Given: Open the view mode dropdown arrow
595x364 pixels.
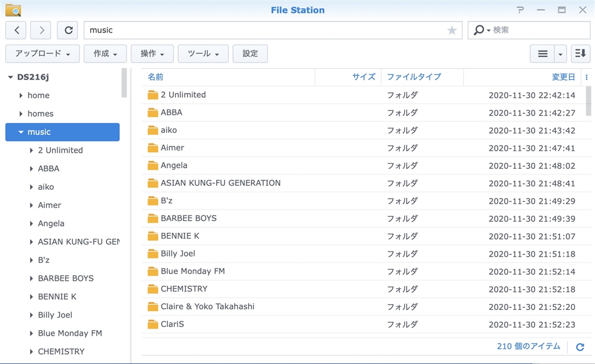Looking at the screenshot, I should click(x=561, y=53).
